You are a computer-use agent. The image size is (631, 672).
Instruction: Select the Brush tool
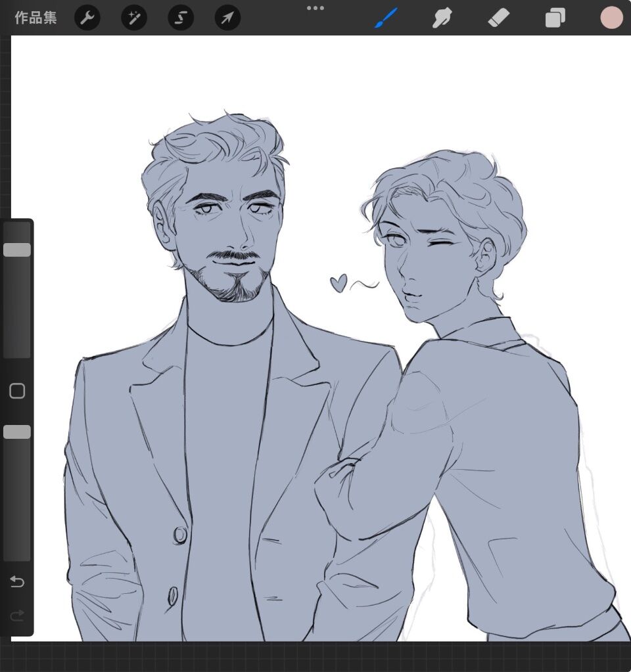tap(386, 18)
